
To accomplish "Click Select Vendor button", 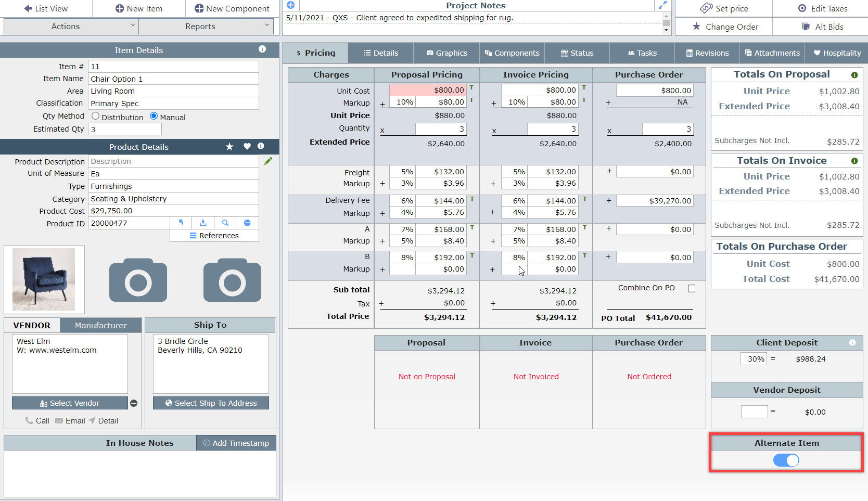I will tap(70, 403).
